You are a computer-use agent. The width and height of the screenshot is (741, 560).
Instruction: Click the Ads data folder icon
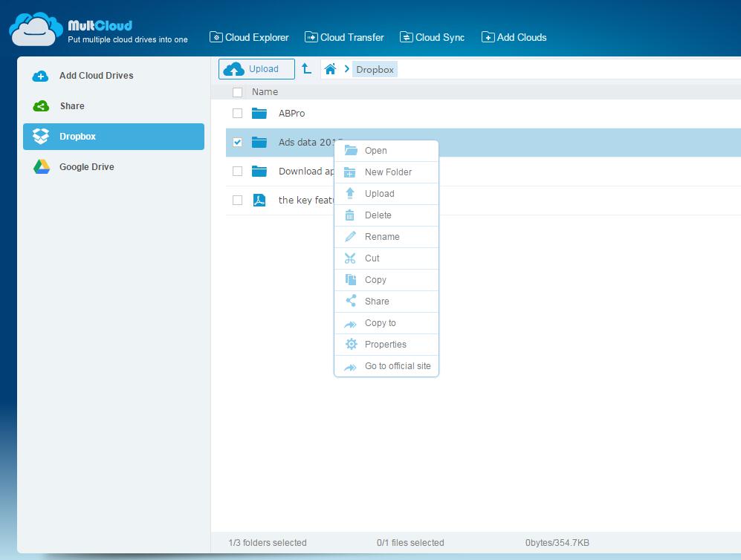259,142
